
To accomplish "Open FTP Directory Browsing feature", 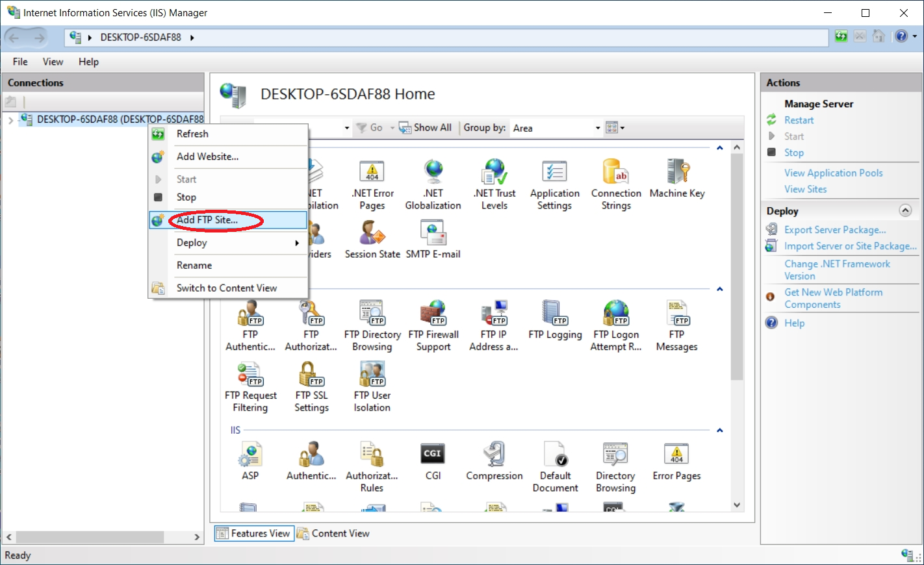I will pyautogui.click(x=372, y=326).
